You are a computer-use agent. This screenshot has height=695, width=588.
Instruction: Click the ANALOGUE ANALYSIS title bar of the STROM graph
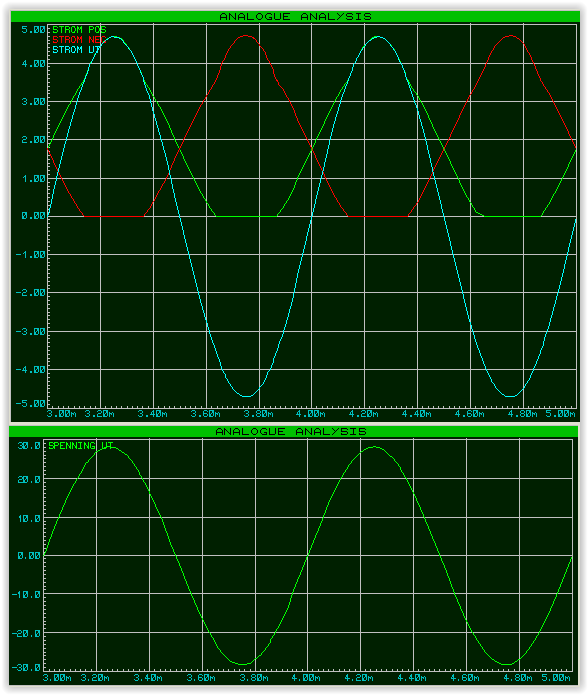pos(295,16)
